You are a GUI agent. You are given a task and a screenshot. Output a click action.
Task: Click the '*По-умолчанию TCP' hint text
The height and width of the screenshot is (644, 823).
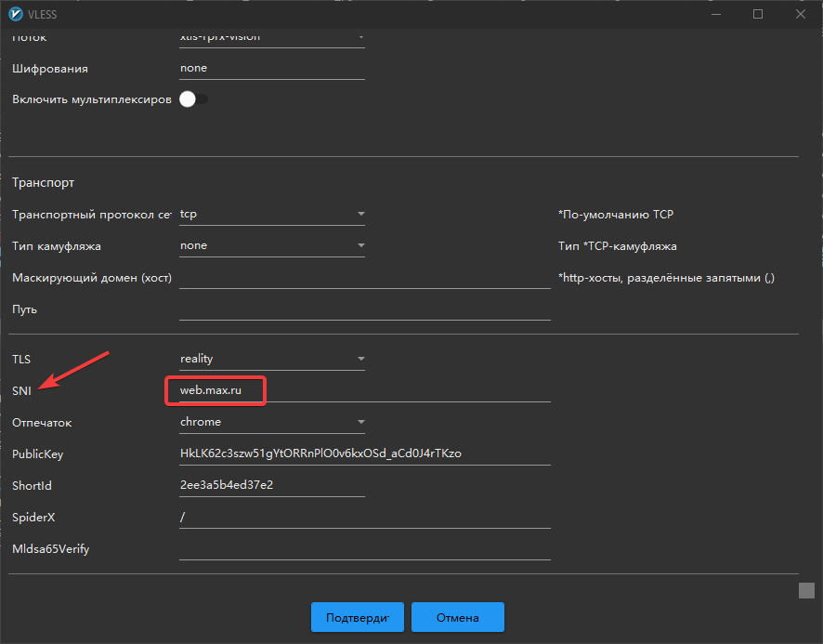(616, 215)
